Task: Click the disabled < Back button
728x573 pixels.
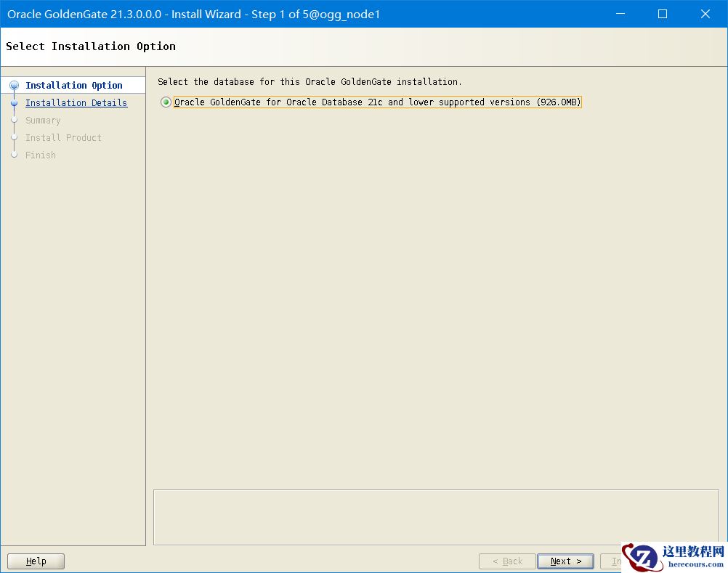Action: pyautogui.click(x=507, y=561)
